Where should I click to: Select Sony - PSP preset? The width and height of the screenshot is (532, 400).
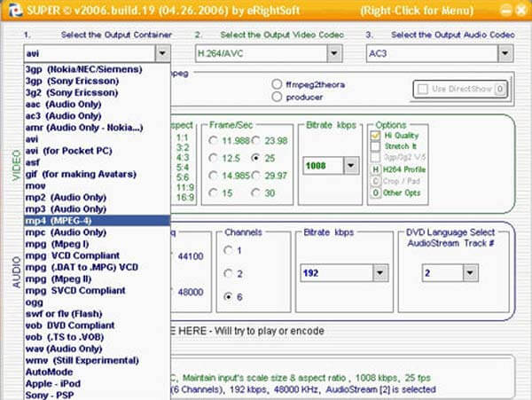point(97,395)
